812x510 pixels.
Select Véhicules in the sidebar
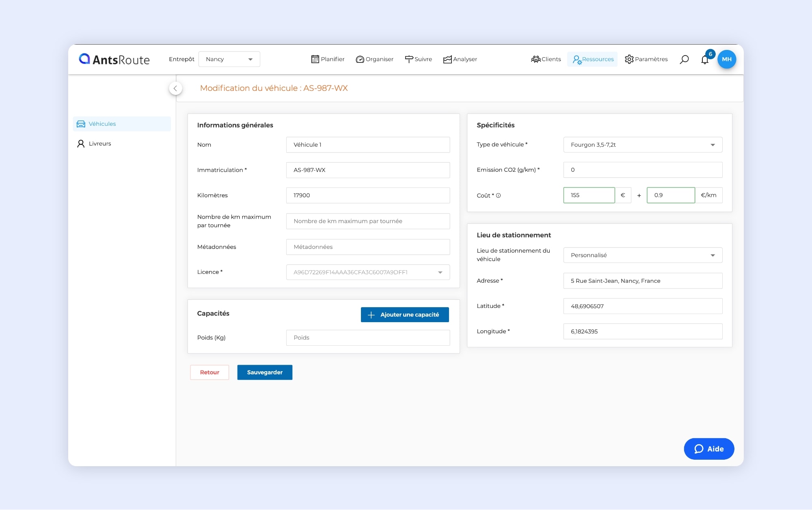[x=102, y=124]
